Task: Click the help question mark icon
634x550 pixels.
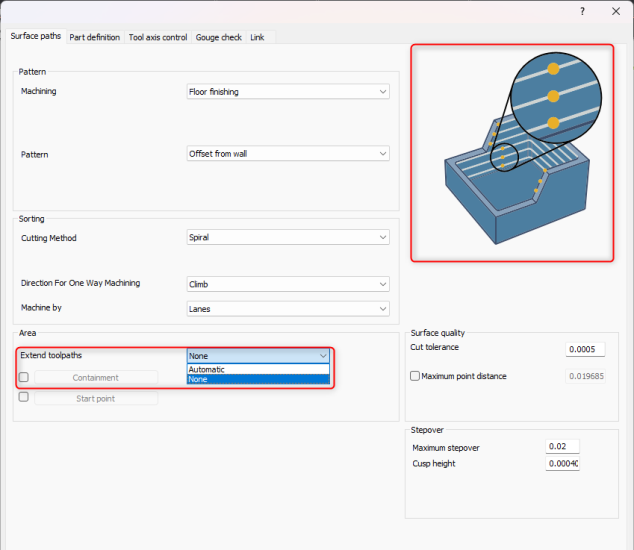Action: (x=582, y=11)
